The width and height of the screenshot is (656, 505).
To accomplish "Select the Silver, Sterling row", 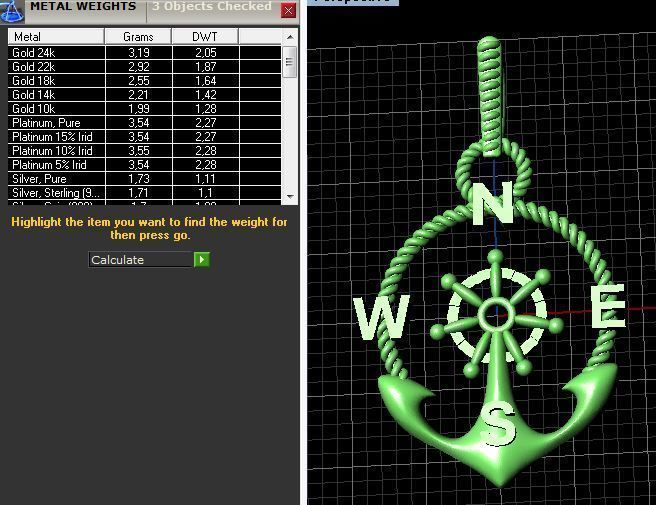I will tap(144, 193).
